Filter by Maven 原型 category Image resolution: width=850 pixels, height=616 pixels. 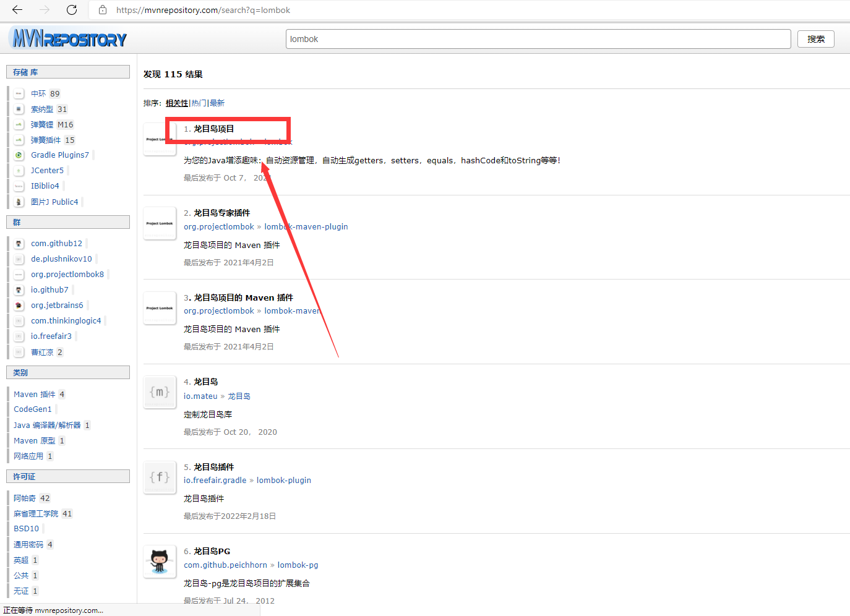click(x=35, y=440)
